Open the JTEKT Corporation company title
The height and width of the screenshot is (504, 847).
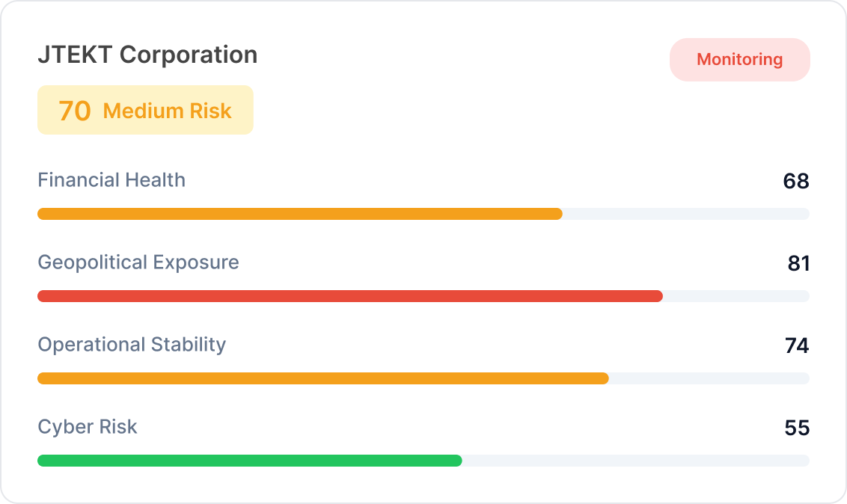pyautogui.click(x=147, y=55)
